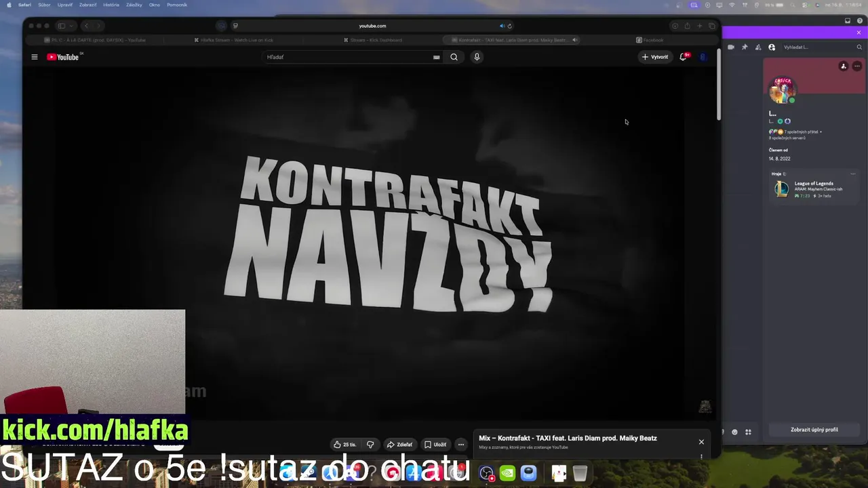This screenshot has height=488, width=868.
Task: Switch to the Facebook tab
Action: [650, 40]
